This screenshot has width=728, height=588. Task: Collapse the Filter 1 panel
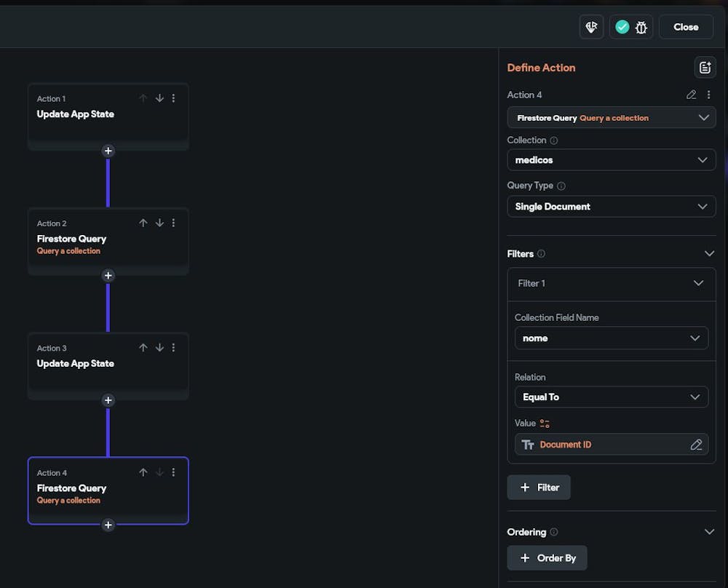pos(698,283)
